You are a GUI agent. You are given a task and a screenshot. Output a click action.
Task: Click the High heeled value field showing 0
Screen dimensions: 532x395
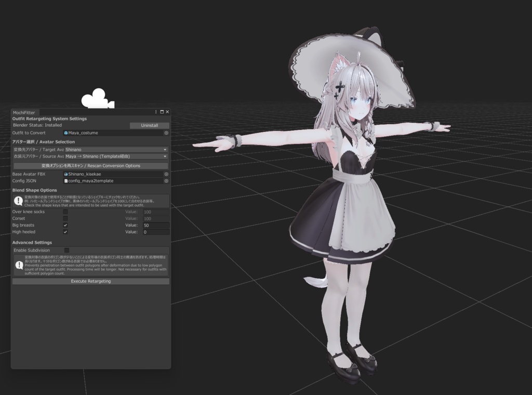tap(156, 232)
